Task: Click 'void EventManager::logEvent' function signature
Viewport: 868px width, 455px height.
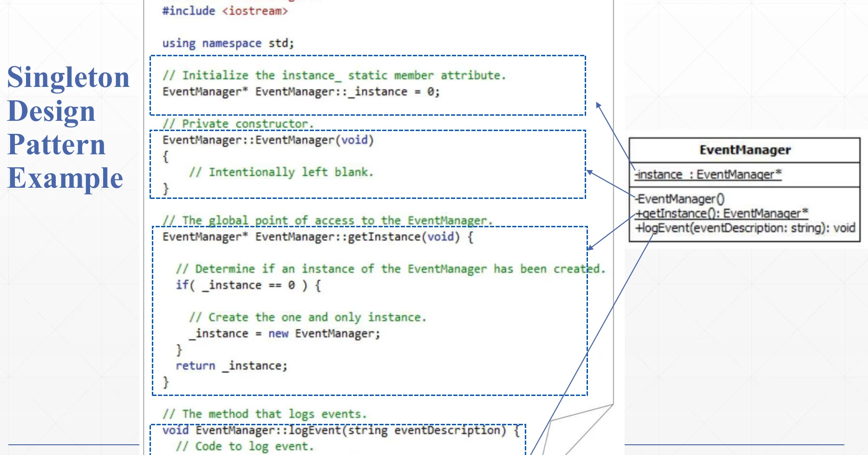Action: pos(341,430)
